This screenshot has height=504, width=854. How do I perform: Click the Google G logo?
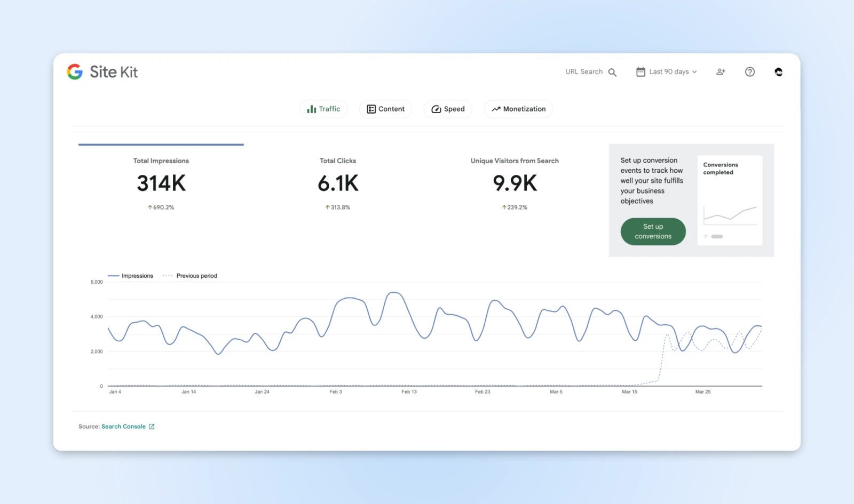75,72
